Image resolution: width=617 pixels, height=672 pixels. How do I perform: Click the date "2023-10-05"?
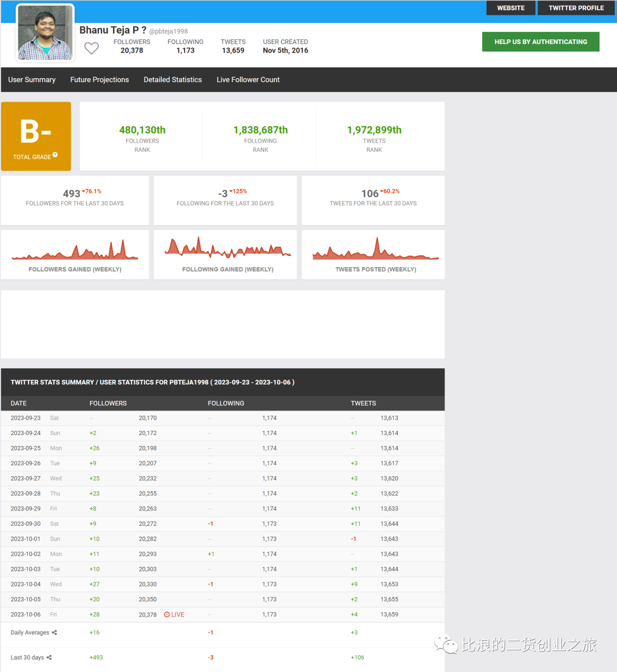(x=26, y=599)
